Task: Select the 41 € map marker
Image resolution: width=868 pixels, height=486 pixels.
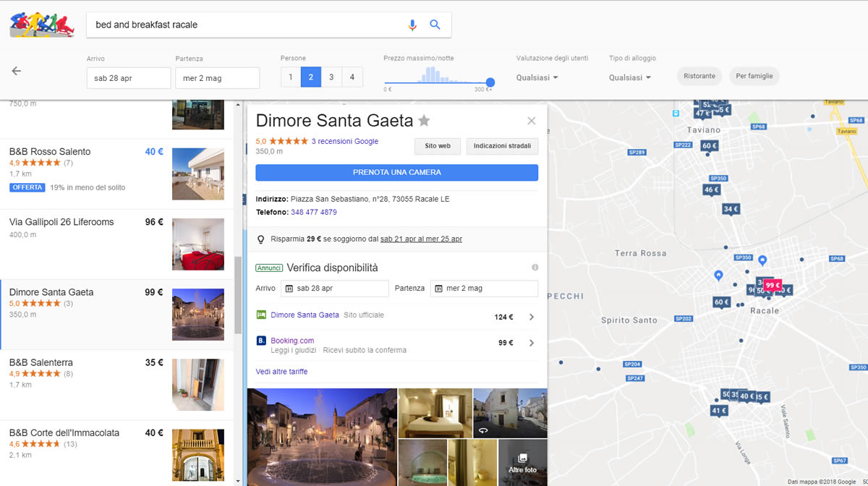Action: coord(718,411)
